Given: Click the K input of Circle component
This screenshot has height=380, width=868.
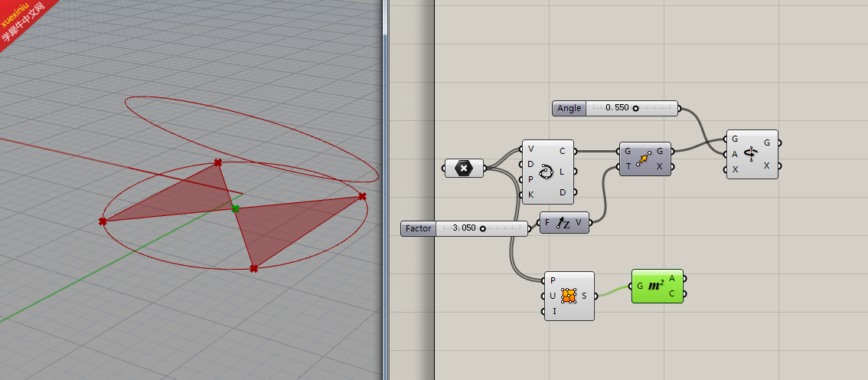Looking at the screenshot, I should click(x=531, y=195).
